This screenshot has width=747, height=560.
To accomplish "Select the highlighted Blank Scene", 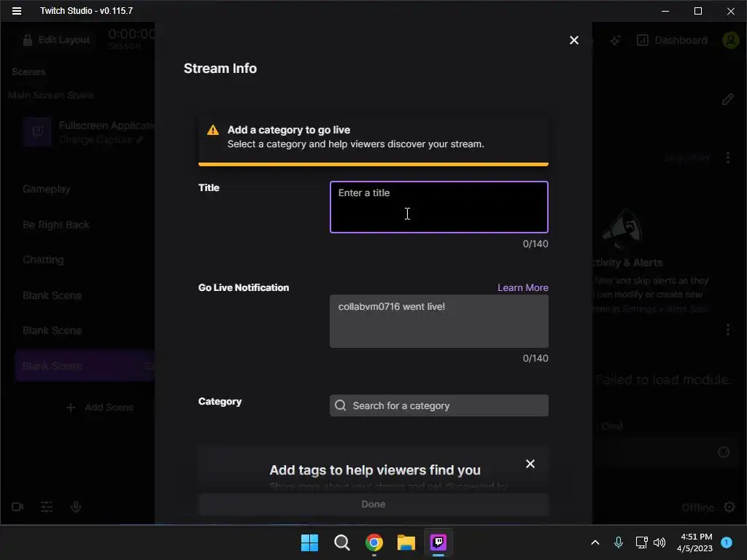I will pyautogui.click(x=85, y=366).
